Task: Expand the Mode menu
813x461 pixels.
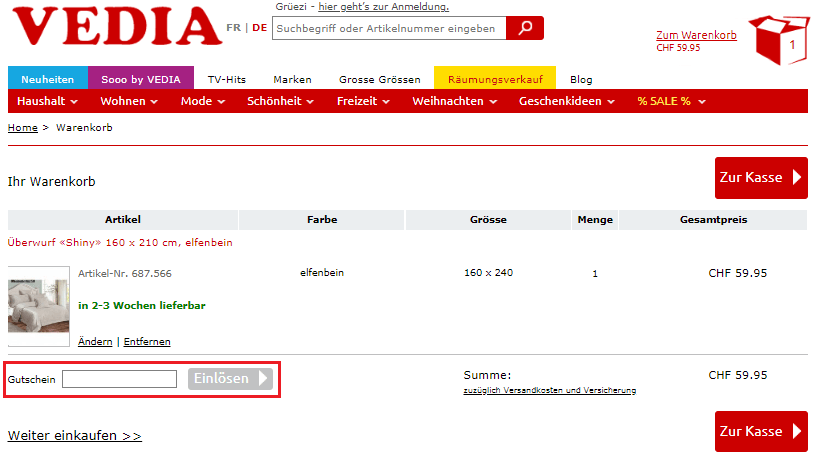Action: pos(203,101)
